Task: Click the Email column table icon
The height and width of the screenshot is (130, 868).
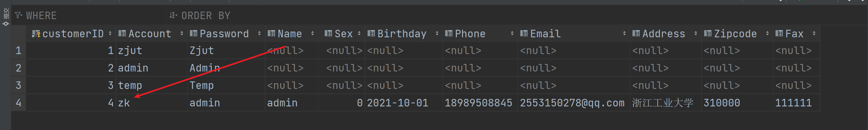Action: [x=524, y=34]
